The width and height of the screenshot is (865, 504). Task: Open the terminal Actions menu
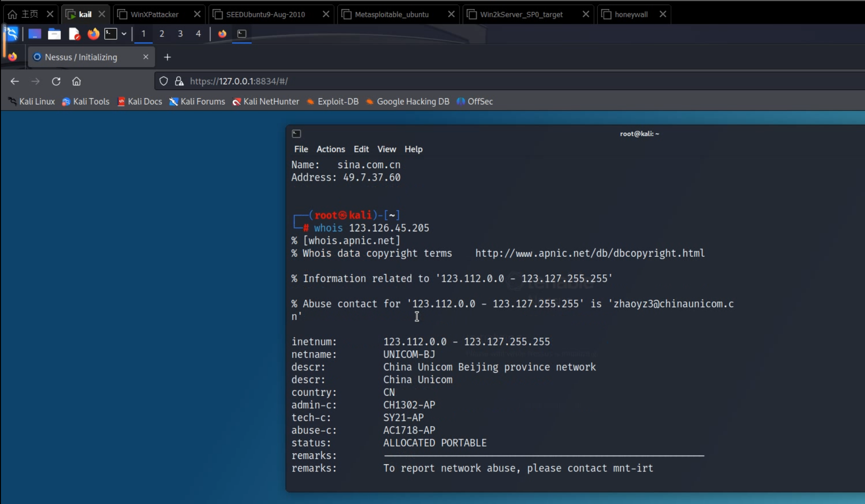coord(331,149)
